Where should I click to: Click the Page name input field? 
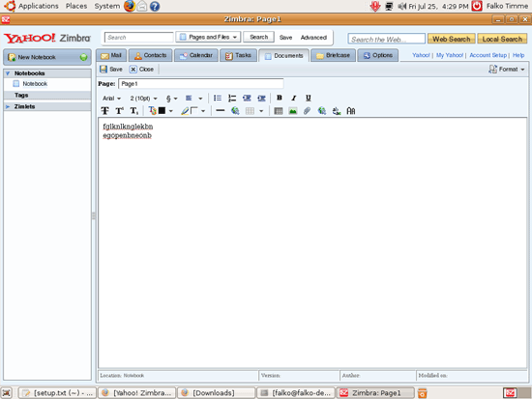pyautogui.click(x=201, y=84)
